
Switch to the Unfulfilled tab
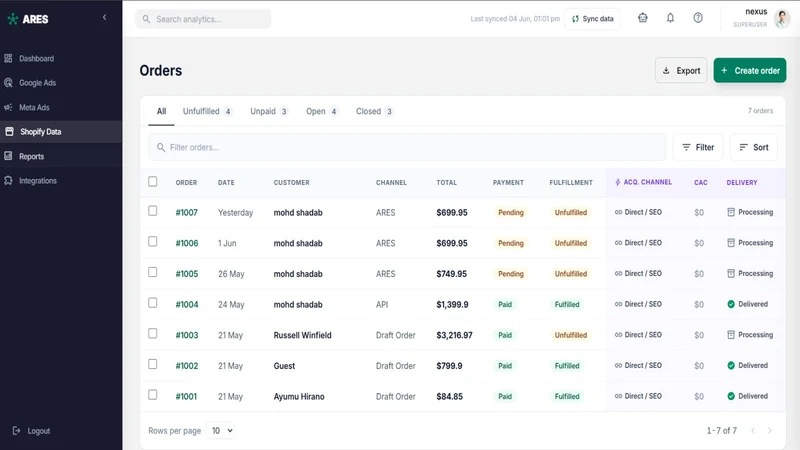[207, 111]
